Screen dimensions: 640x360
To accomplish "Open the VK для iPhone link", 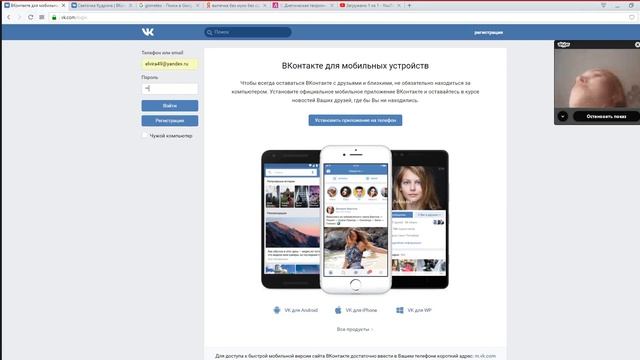I will tap(361, 310).
